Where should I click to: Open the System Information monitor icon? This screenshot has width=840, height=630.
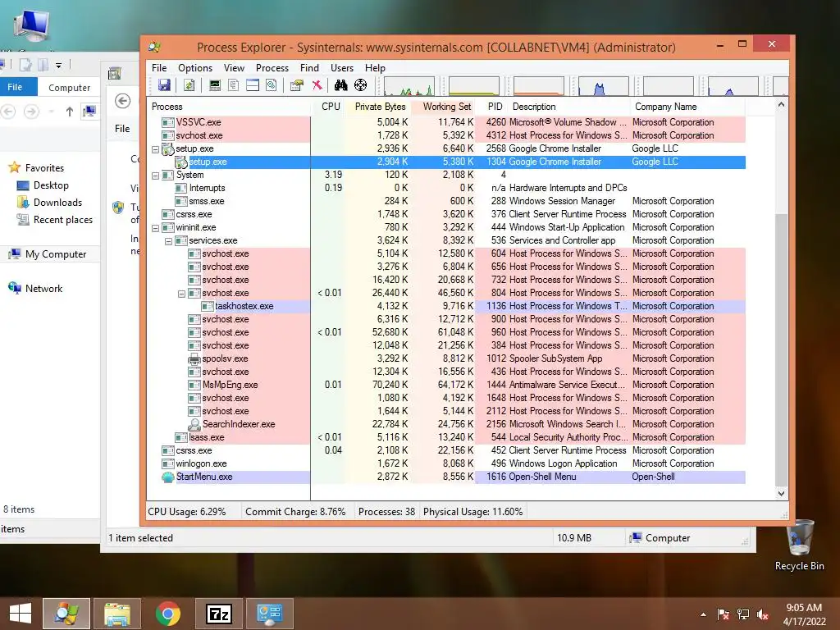(215, 85)
